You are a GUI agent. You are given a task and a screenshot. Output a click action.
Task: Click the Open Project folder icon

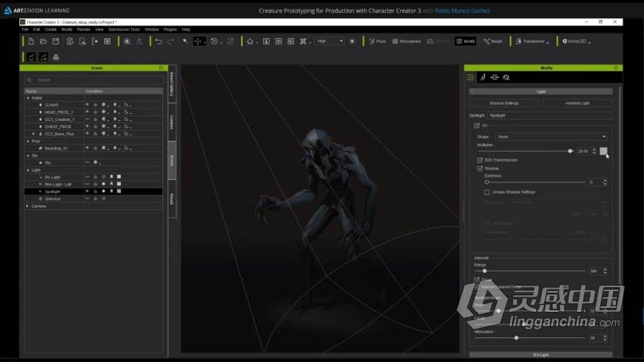pos(43,41)
